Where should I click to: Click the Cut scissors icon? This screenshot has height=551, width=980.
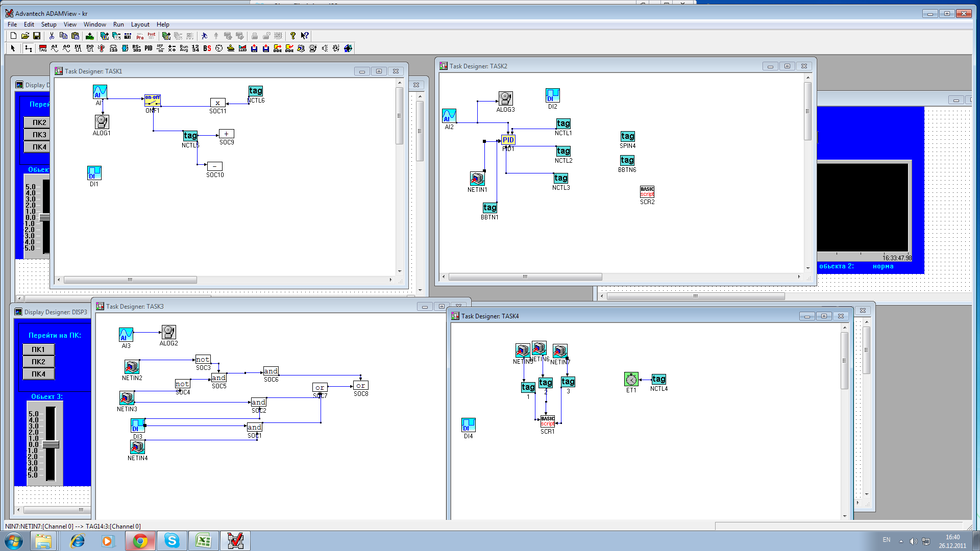(52, 36)
